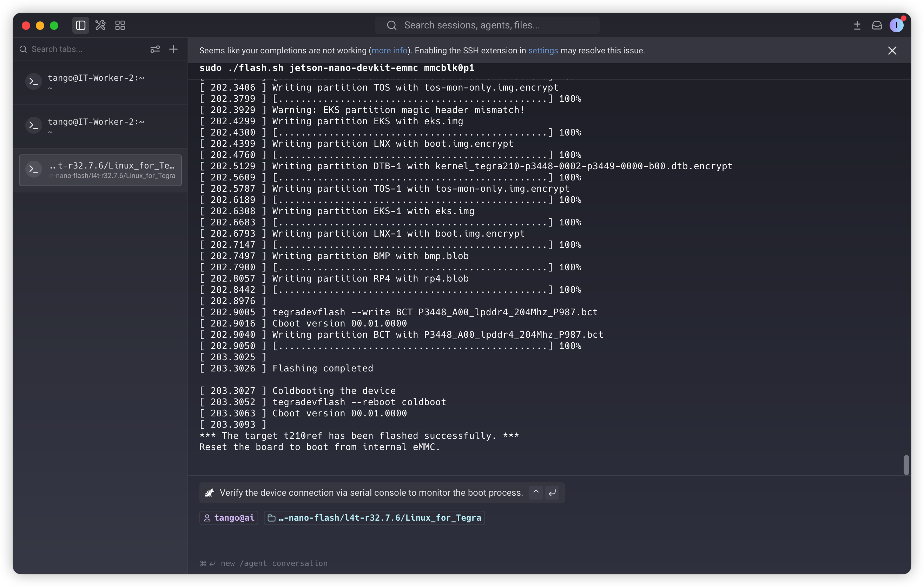The image size is (924, 587).
Task: Select second tango@IT-Worker-2 tab
Action: click(x=100, y=126)
